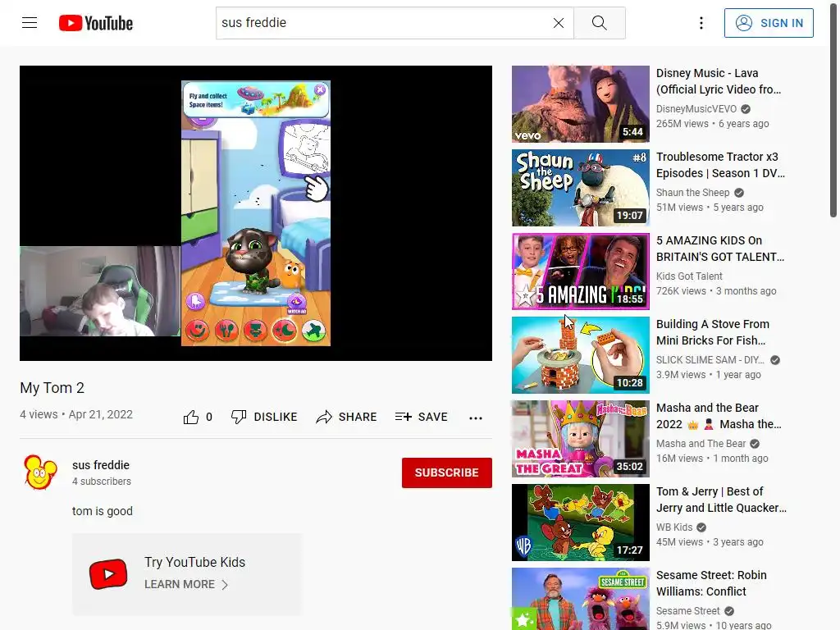Visit the WB Kids channel name
This screenshot has width=840, height=630.
tap(674, 527)
